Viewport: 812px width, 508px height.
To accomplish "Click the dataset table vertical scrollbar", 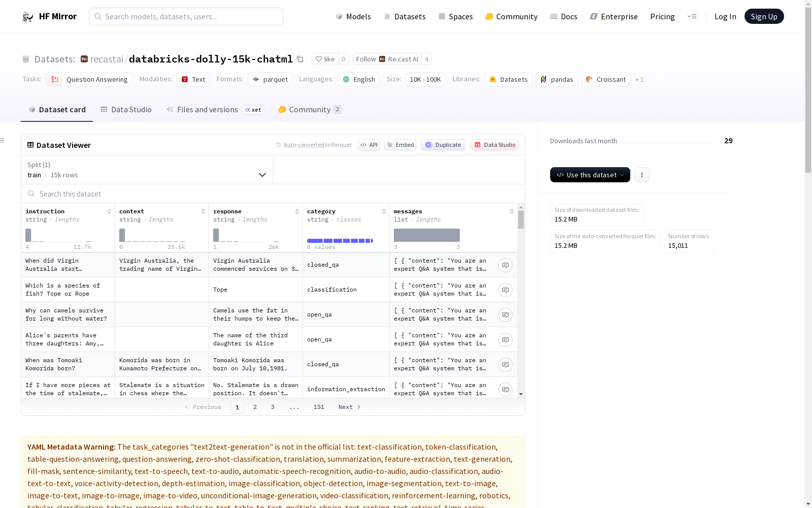I will tap(521, 220).
